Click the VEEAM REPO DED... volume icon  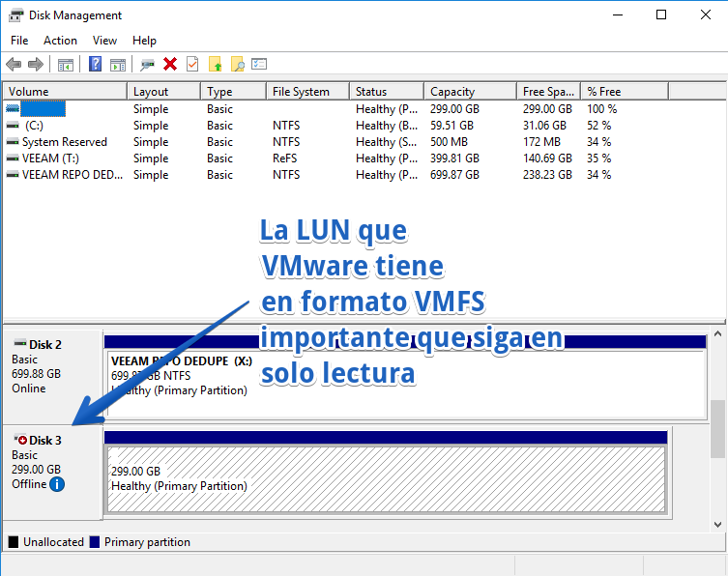point(13,175)
